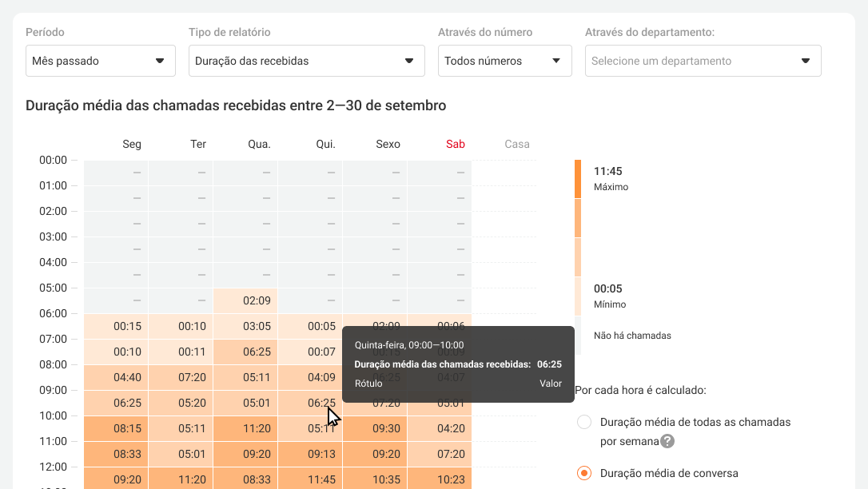Click the Qua. column header

tap(259, 145)
